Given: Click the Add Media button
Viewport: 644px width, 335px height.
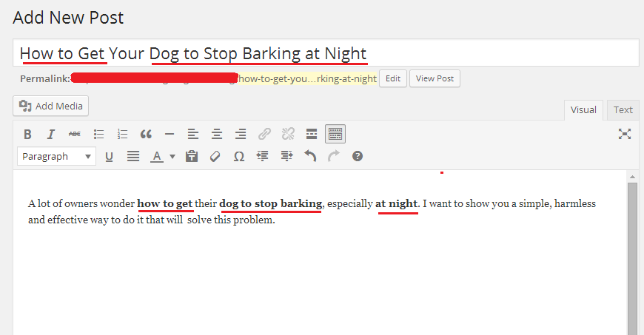Looking at the screenshot, I should [50, 106].
